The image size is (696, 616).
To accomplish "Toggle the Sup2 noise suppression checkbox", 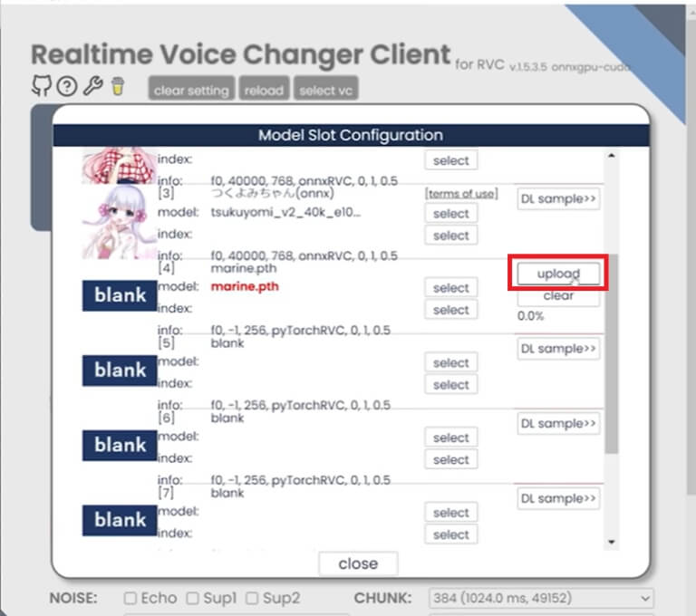I will tap(252, 598).
